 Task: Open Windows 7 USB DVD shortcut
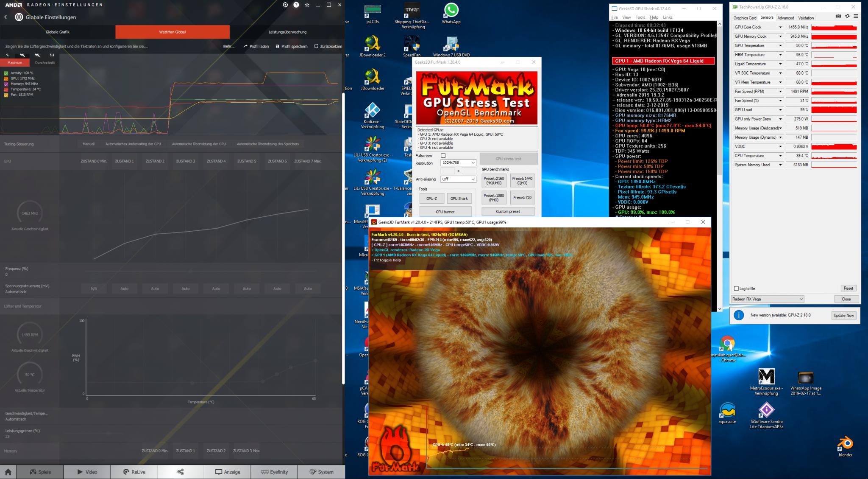(451, 46)
